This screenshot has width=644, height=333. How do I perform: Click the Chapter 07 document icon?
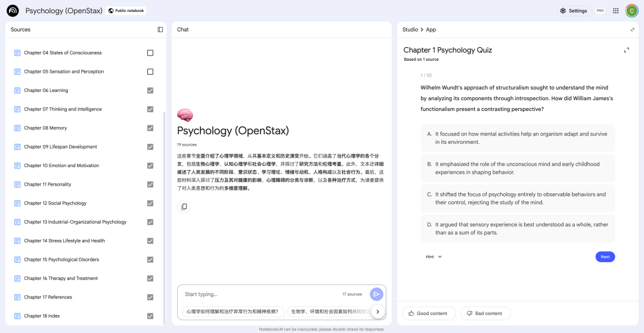[x=17, y=109]
